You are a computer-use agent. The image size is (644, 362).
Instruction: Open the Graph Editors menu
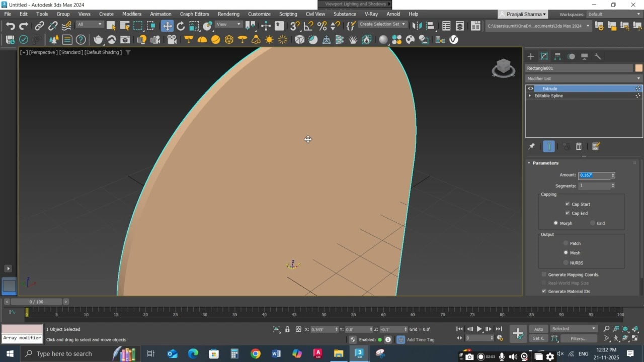pyautogui.click(x=194, y=14)
